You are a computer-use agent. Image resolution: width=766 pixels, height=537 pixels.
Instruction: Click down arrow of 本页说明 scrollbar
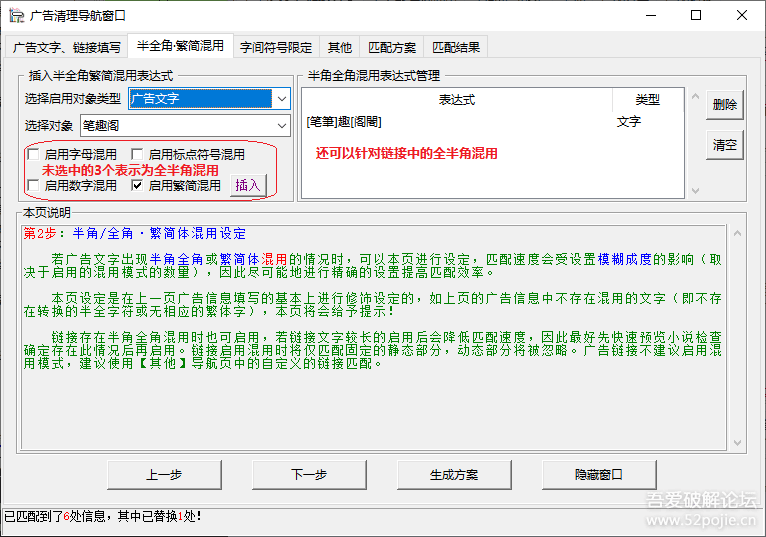737,443
